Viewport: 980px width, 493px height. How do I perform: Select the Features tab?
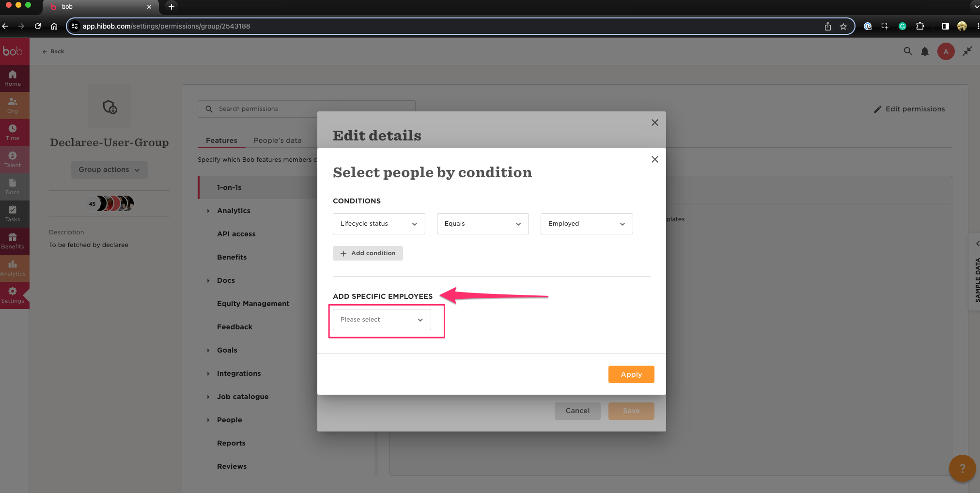pos(221,140)
